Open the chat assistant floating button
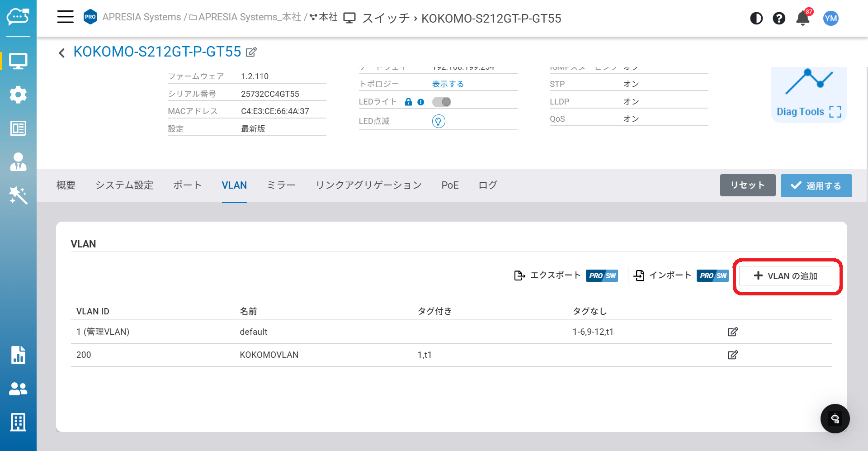 pos(835,418)
